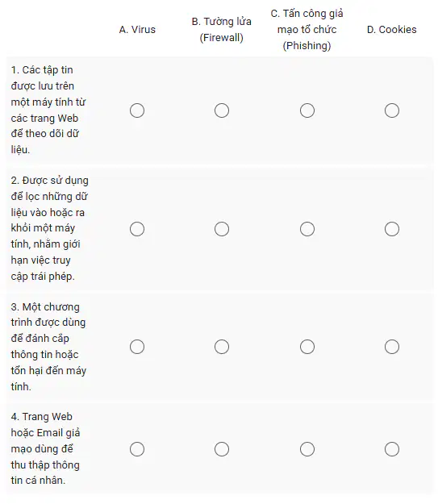This screenshot has width=438, height=504.
Task: Choose Virus for question 4 about Email giả mạo
Action: (137, 449)
